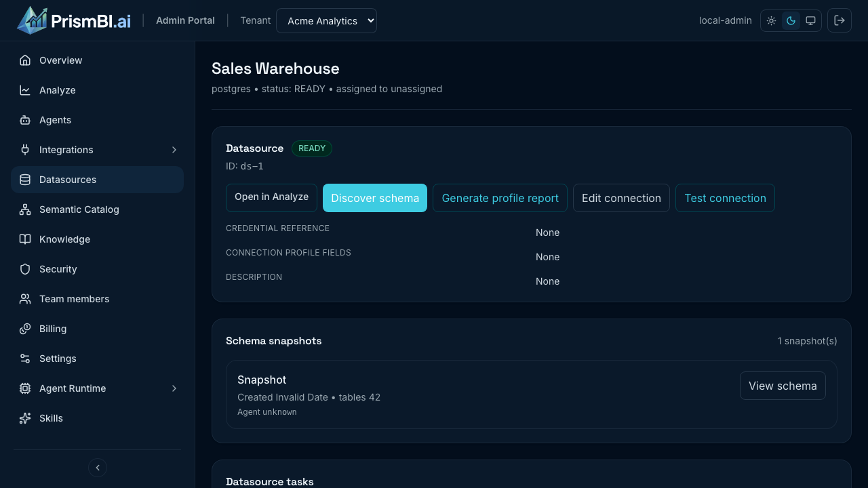This screenshot has width=868, height=488.
Task: Click the 1 snapshot(s) count
Action: pos(808,341)
